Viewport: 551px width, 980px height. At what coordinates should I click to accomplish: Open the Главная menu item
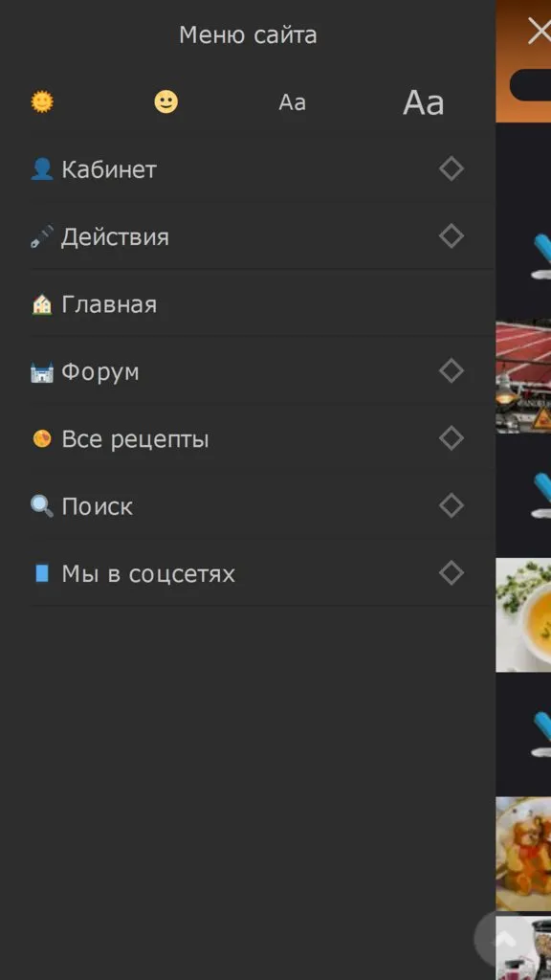[x=262, y=304]
